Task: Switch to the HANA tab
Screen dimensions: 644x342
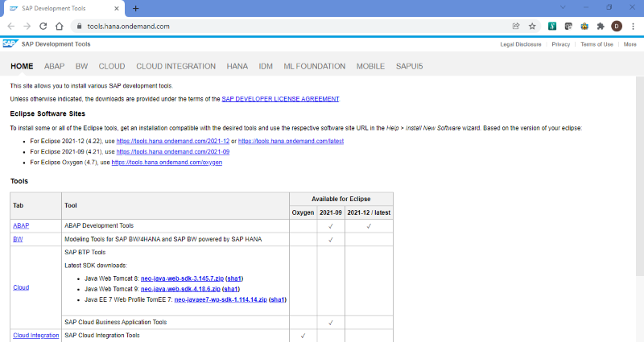Action: coord(237,66)
